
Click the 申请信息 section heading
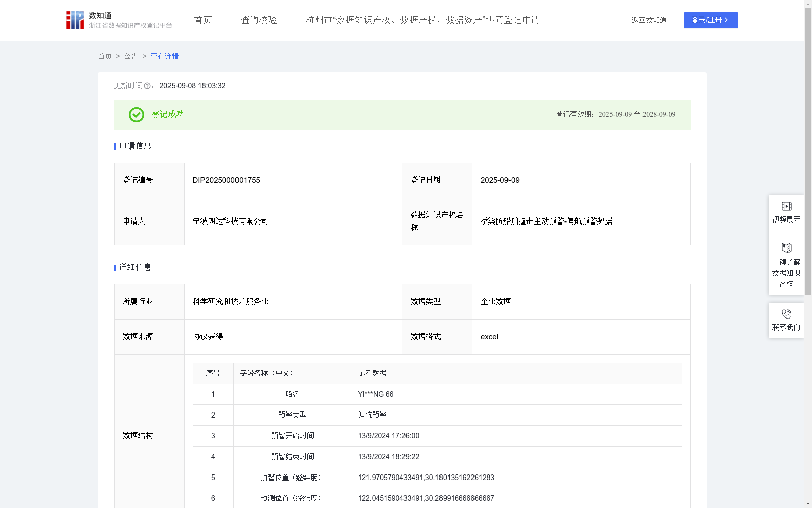coord(136,146)
